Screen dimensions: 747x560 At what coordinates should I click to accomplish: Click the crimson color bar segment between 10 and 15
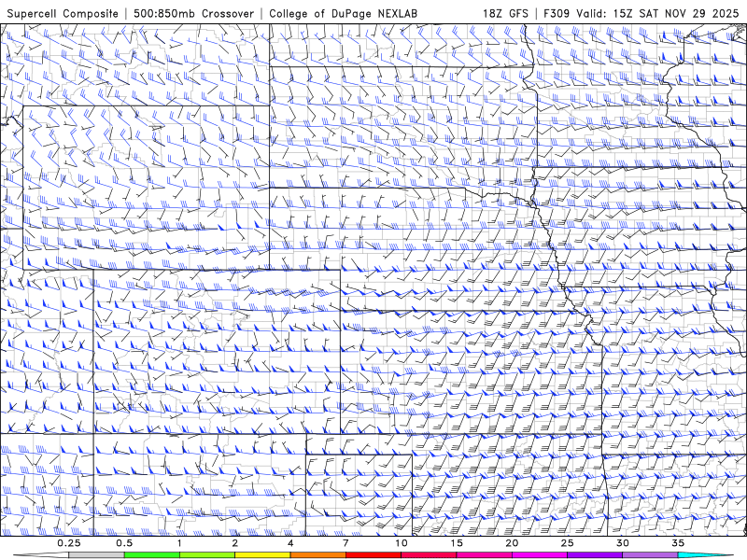point(429,555)
